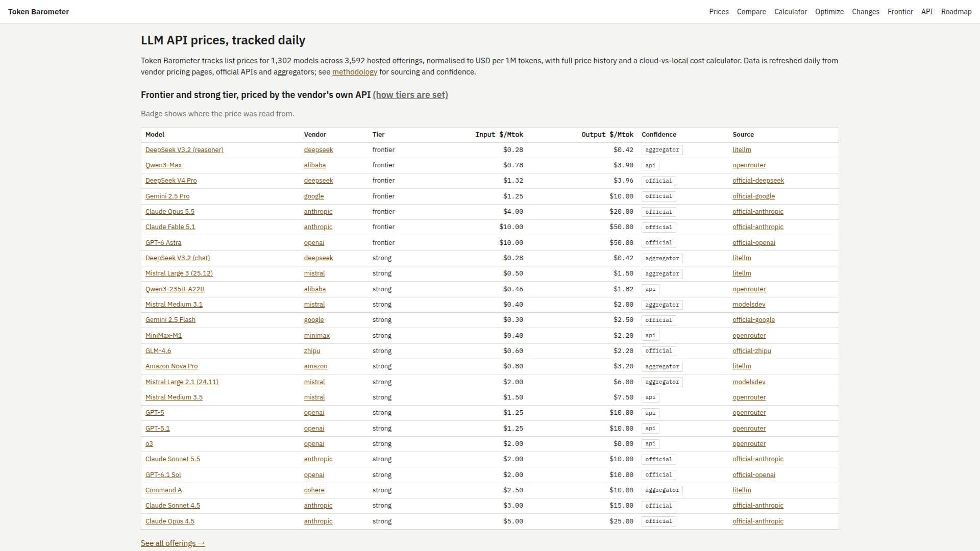980x551 pixels.
Task: View the Roadmap page
Action: [957, 12]
